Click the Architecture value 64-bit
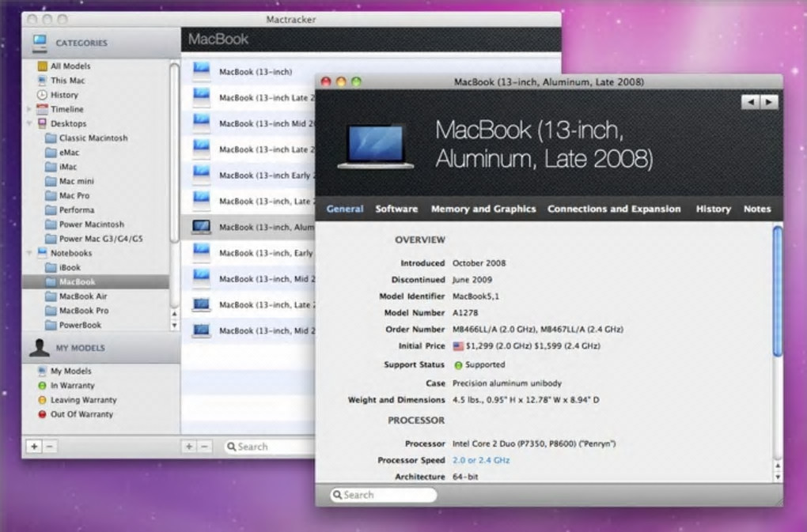 point(465,477)
